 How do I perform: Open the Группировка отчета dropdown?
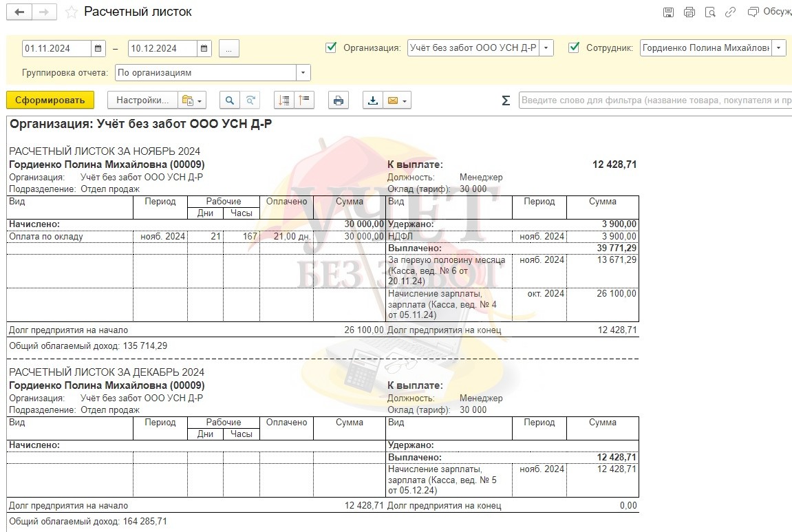[x=303, y=73]
